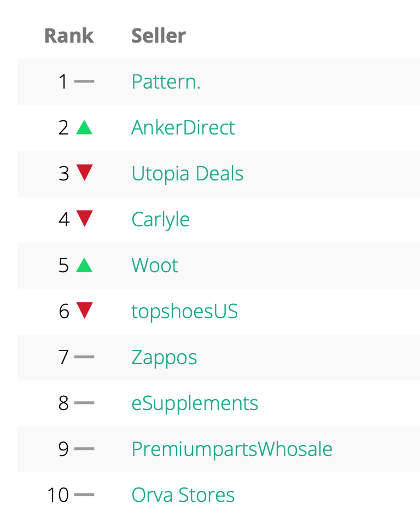Select the Carlyle seller link
Viewport: 420px width, 515px height.
point(160,220)
